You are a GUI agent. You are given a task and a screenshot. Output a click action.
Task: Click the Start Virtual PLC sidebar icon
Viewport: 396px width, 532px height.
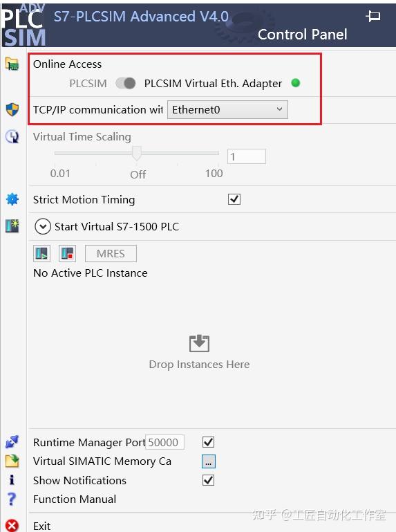tap(12, 226)
